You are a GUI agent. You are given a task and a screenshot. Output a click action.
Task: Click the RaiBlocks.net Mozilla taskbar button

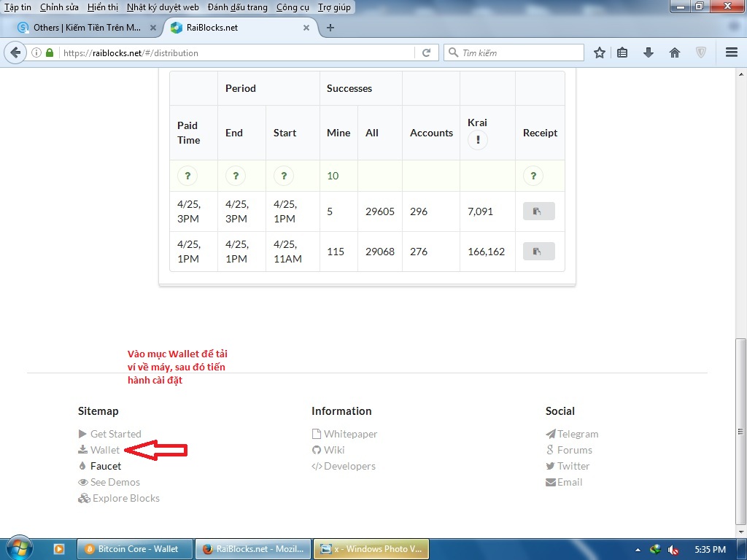coord(253,549)
